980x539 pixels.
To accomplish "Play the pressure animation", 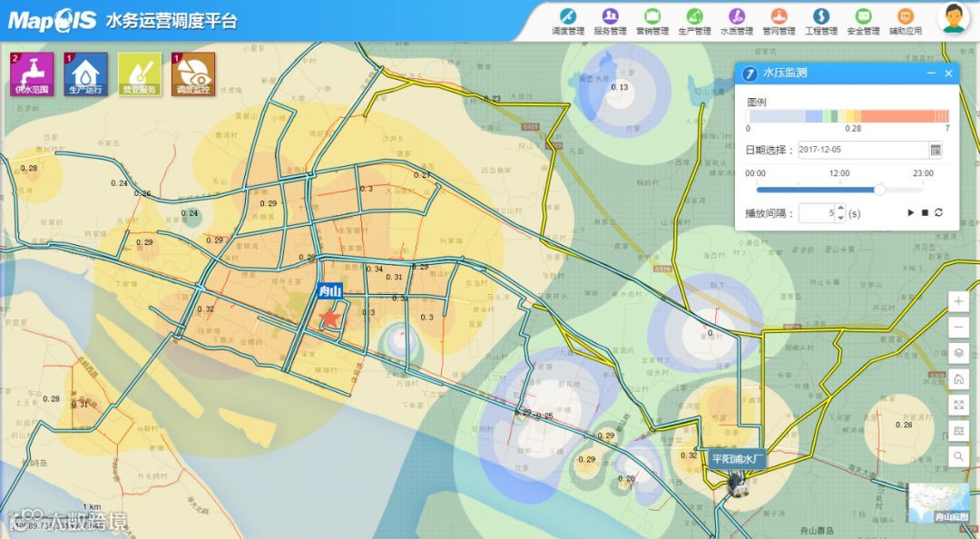I will 911,213.
